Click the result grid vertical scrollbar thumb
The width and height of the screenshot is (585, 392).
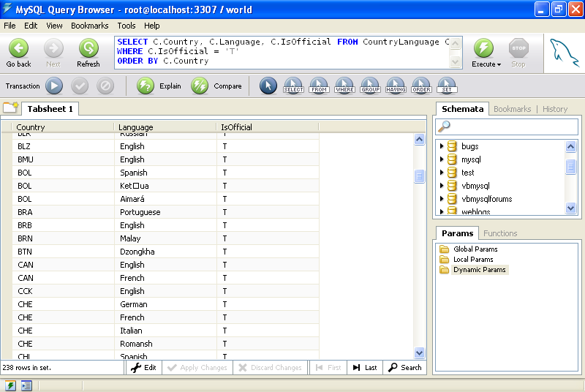click(419, 176)
